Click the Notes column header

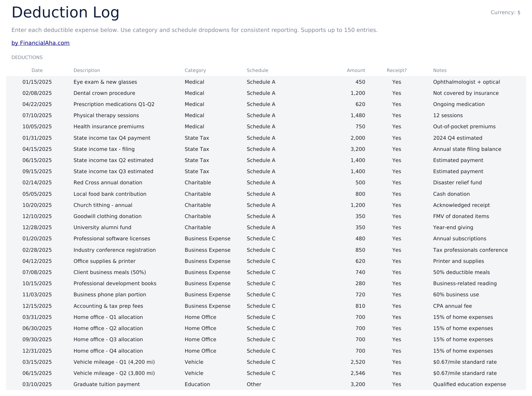tap(440, 70)
